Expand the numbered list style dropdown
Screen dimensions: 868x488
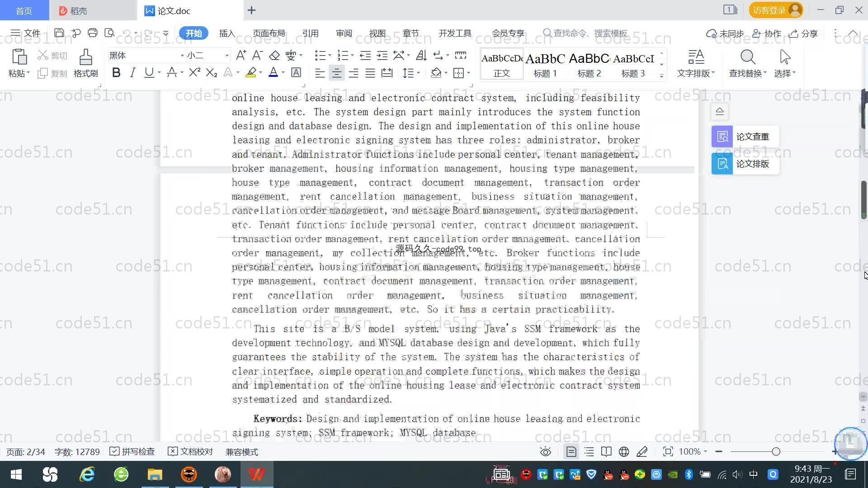point(352,56)
